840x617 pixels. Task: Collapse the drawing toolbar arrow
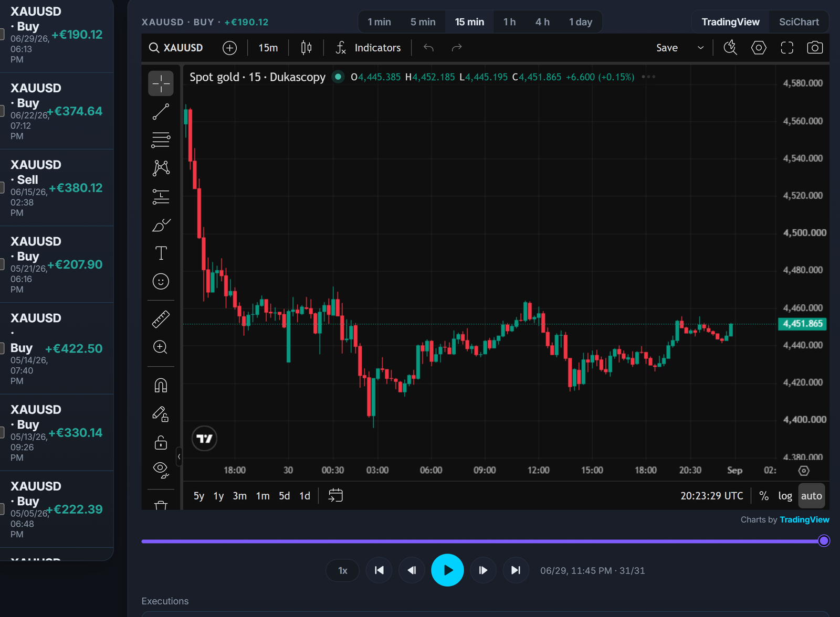(179, 457)
